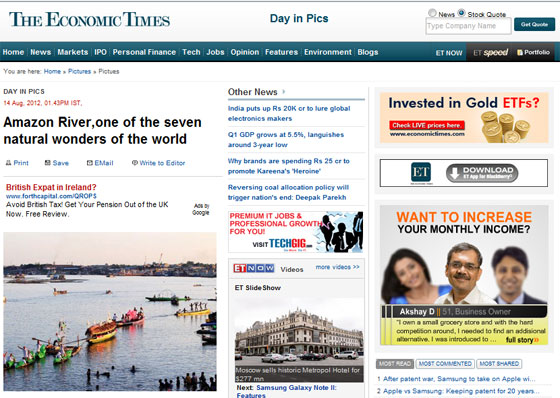Click the Type Company Name search field
The height and width of the screenshot is (398, 560).
468,26
